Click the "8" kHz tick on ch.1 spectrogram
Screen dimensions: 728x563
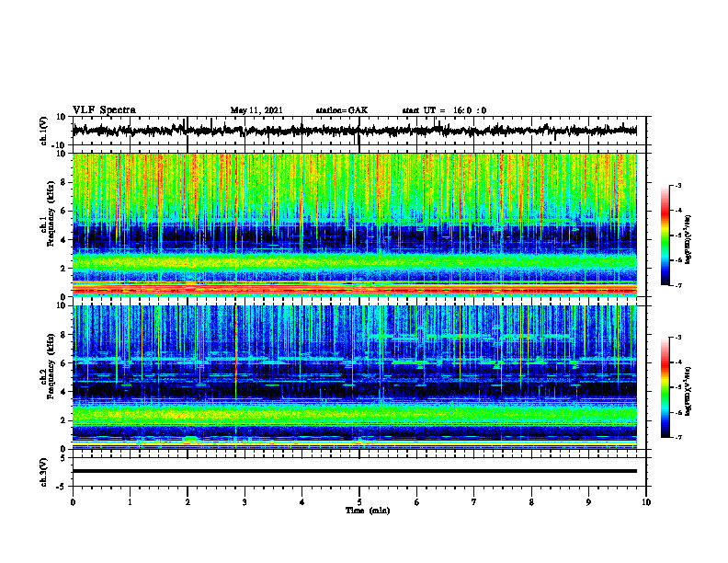click(x=64, y=182)
